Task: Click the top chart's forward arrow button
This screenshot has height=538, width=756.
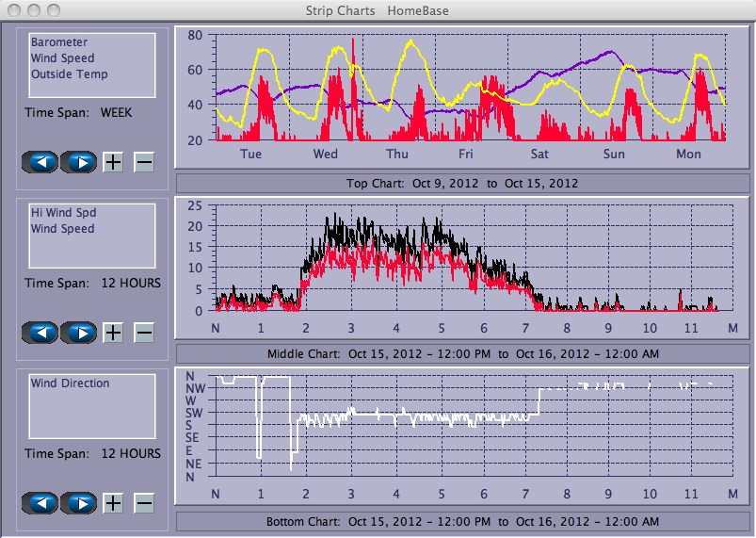Action: (80, 162)
